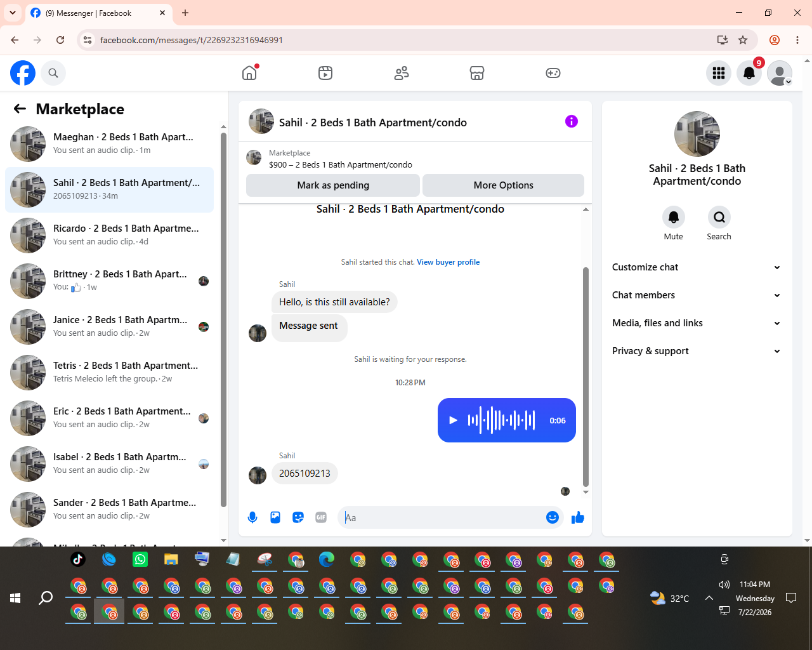Select the Messenger | Facebook browser tab
812x650 pixels.
coord(98,13)
